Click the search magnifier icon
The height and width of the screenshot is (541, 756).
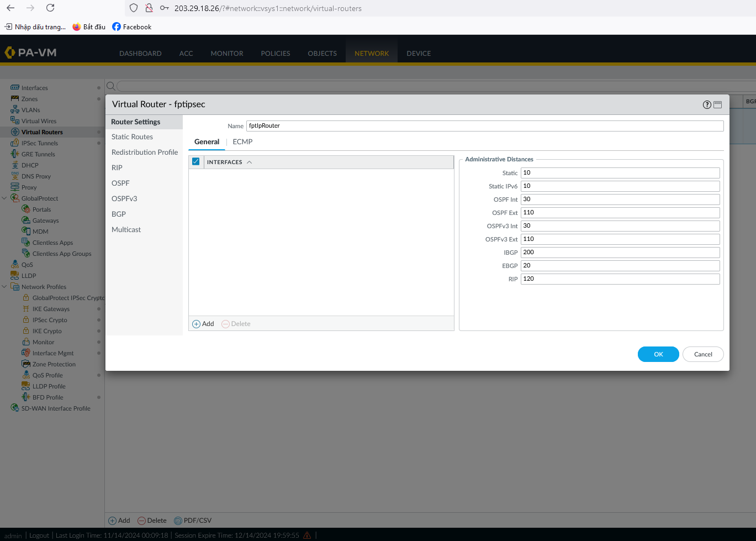pos(110,86)
